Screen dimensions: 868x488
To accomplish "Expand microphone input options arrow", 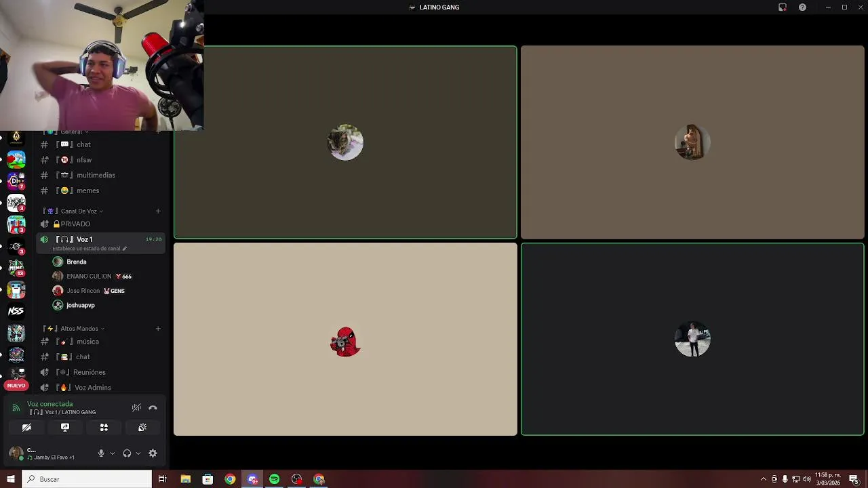I will click(x=112, y=453).
